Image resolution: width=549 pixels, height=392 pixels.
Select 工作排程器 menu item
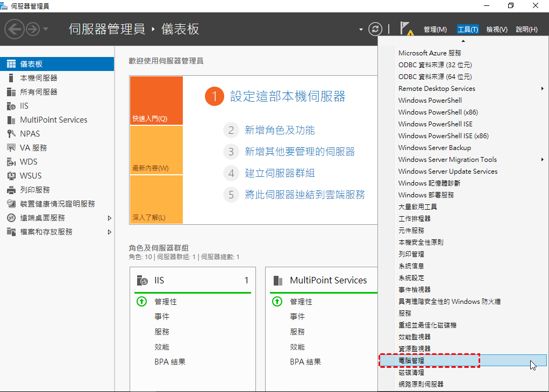pyautogui.click(x=463, y=219)
